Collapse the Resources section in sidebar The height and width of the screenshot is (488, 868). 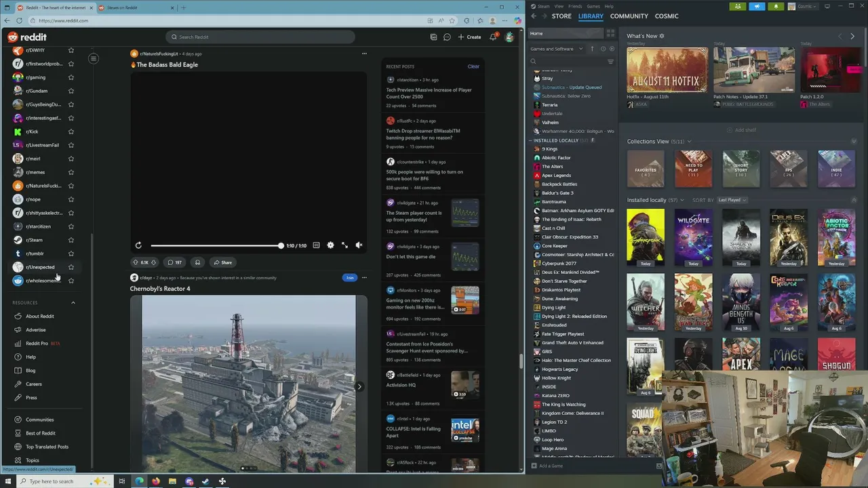pos(73,302)
